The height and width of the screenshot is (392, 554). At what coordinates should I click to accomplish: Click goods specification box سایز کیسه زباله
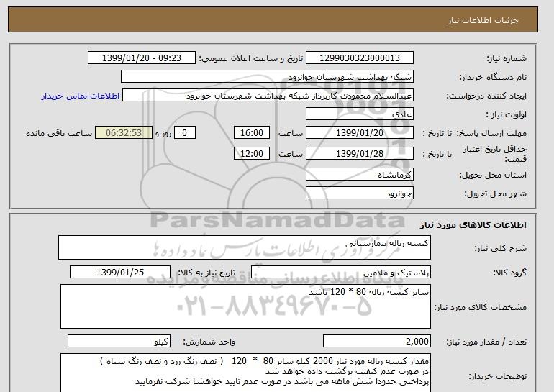[245, 306]
